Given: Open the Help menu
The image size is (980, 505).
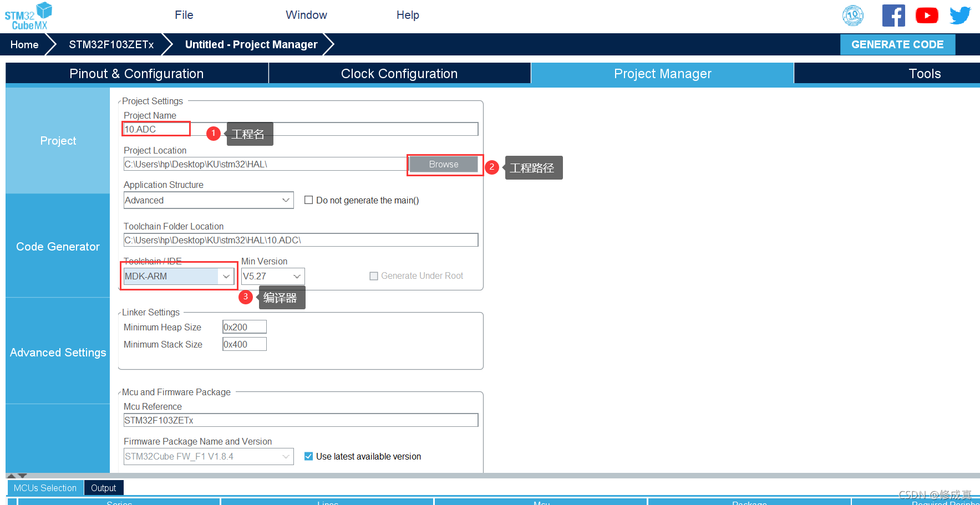Looking at the screenshot, I should pos(408,15).
